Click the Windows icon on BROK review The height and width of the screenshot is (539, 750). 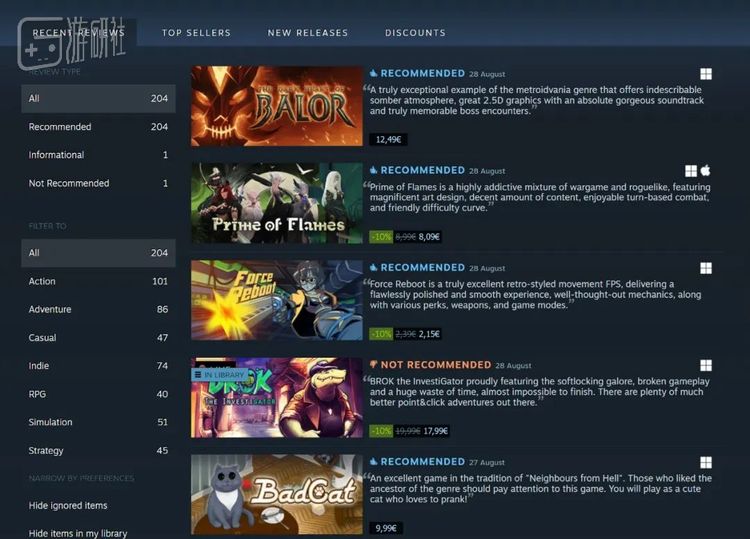[706, 365]
